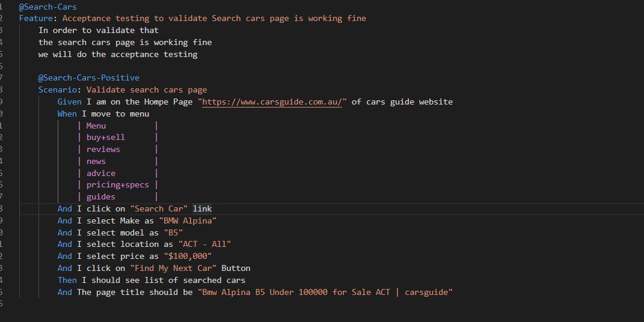Open the carsguide.com.au URL link

pos(272,102)
